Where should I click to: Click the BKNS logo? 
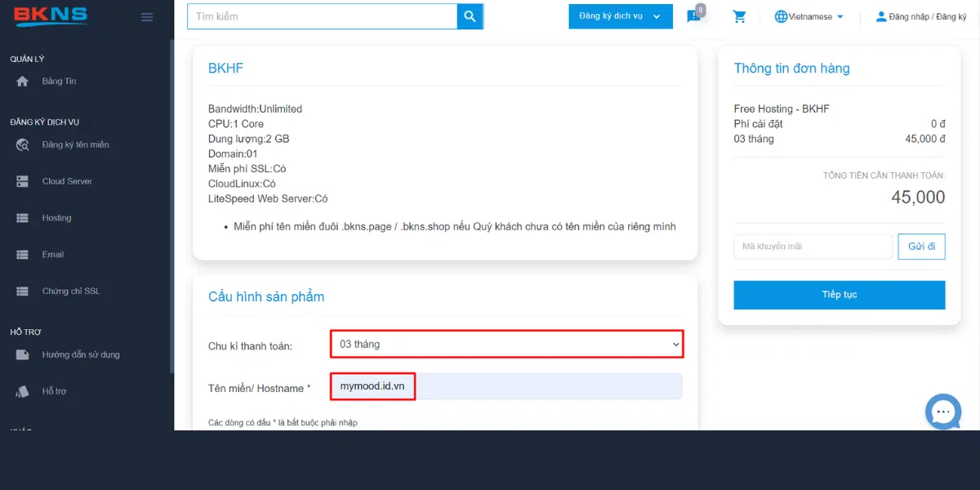[50, 16]
